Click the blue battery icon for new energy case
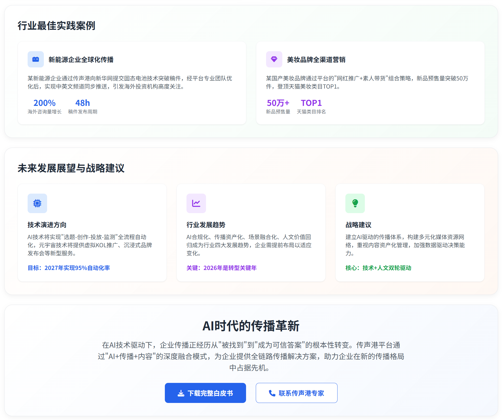The width and height of the screenshot is (504, 420). (x=36, y=59)
